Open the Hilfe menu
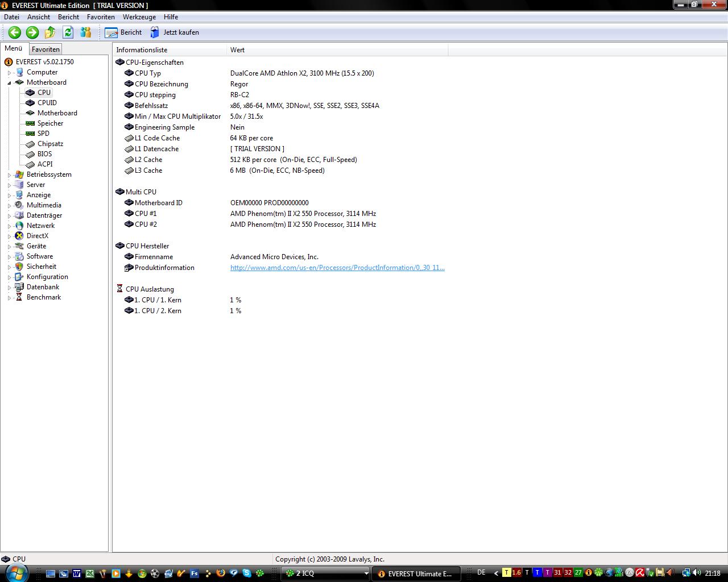Image resolution: width=728 pixels, height=582 pixels. click(171, 17)
